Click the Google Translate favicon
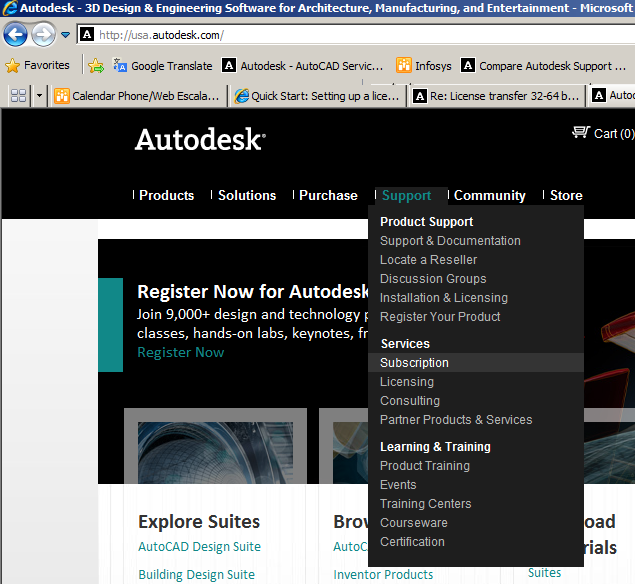This screenshot has height=584, width=635. coord(120,65)
